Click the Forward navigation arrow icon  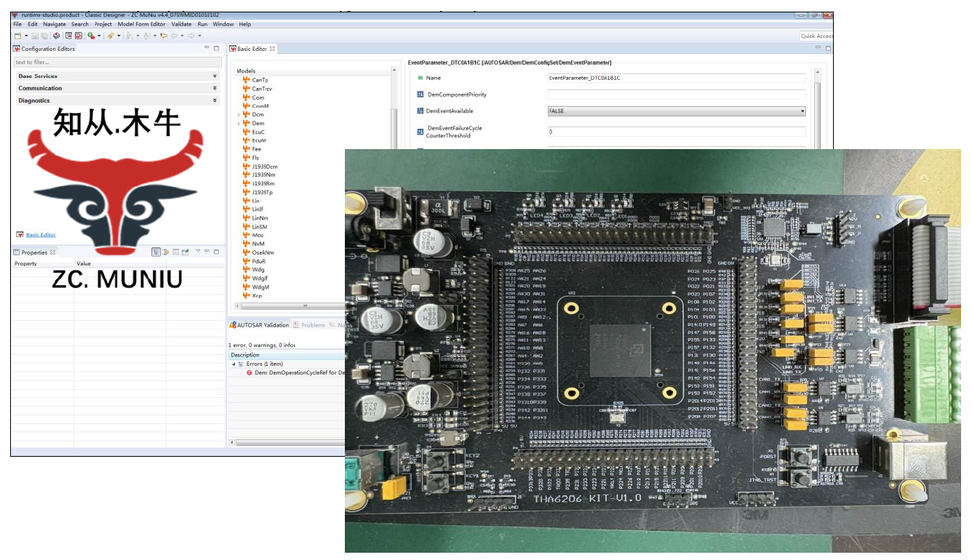pyautogui.click(x=191, y=36)
